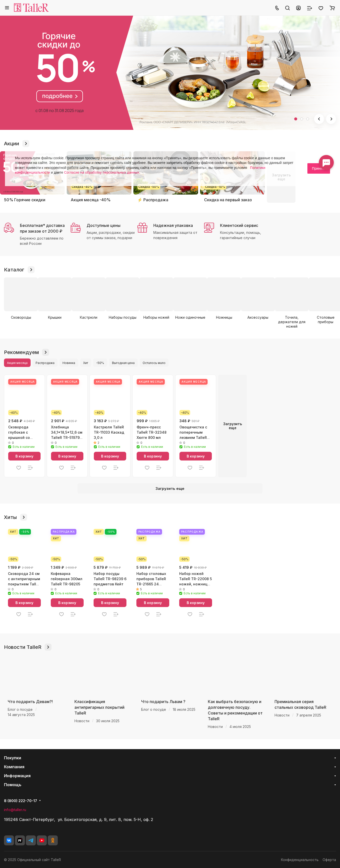Add Набор посуды TR-98239 to favorites
Image resolution: width=340 pixels, height=868 pixels.
point(105,614)
